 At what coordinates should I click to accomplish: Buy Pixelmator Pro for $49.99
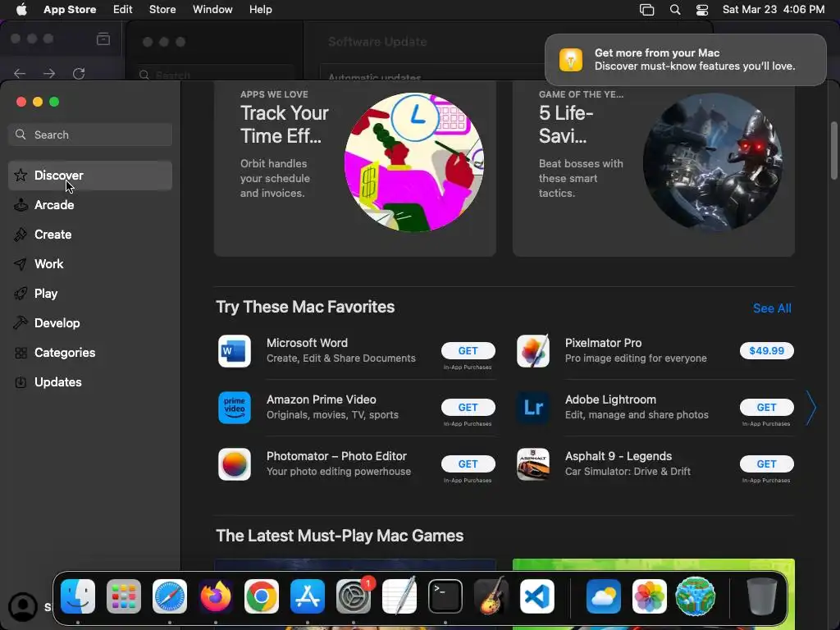pos(767,351)
